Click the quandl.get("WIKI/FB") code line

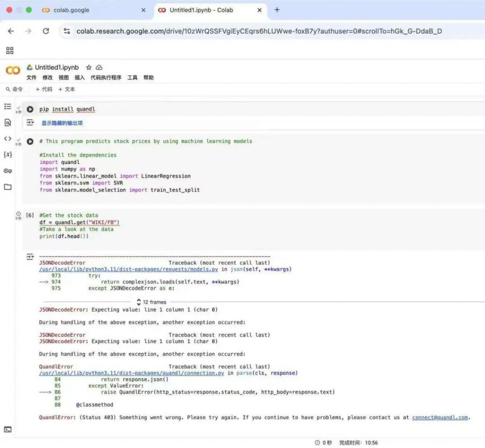coord(79,222)
